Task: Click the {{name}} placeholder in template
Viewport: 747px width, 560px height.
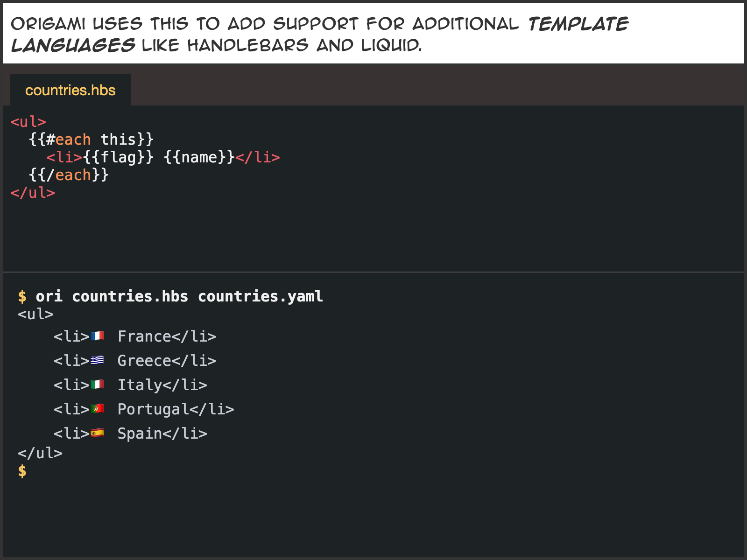Action: (199, 157)
